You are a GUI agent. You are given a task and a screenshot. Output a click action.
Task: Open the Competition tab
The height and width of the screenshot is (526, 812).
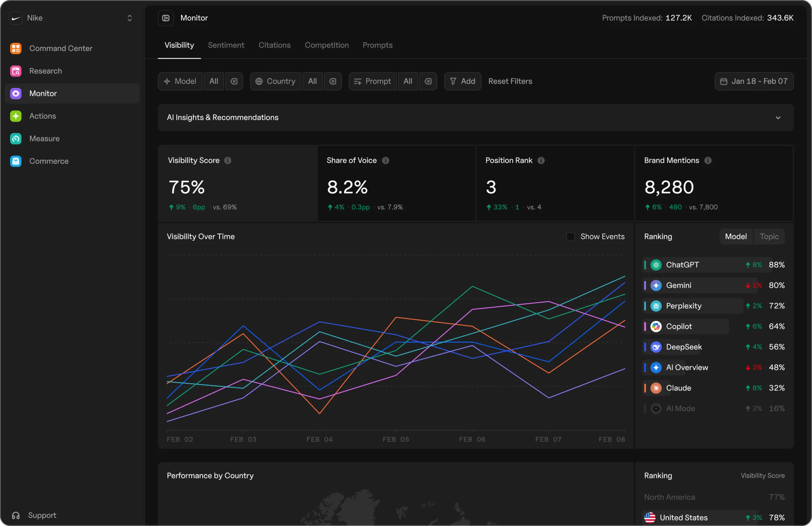tap(326, 45)
